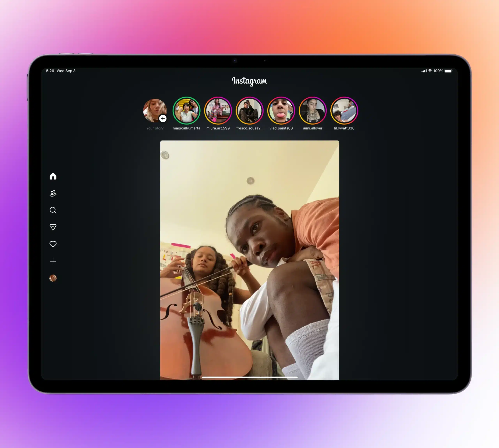This screenshot has width=499, height=448.
Task: Tap the cellular signal bars icon
Action: tap(424, 71)
